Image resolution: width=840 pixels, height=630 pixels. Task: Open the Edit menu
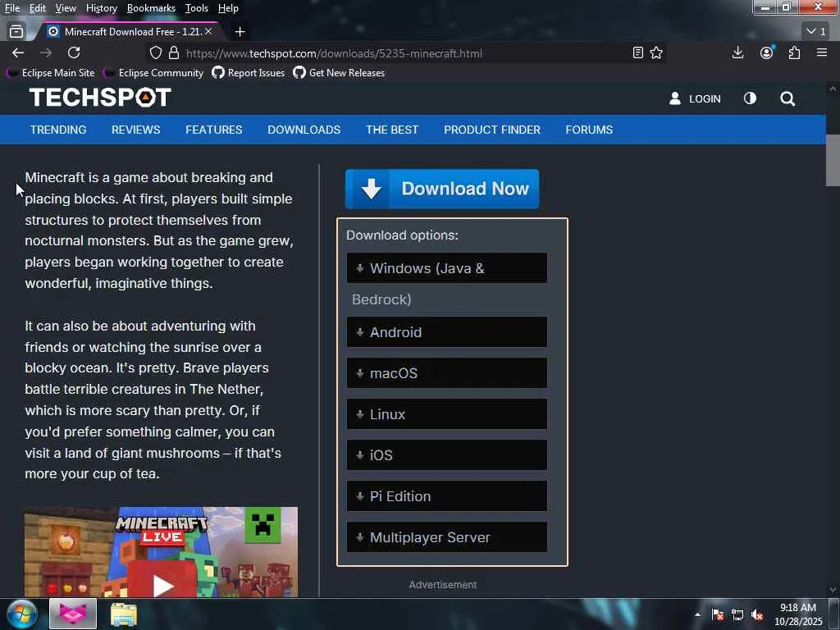[37, 8]
